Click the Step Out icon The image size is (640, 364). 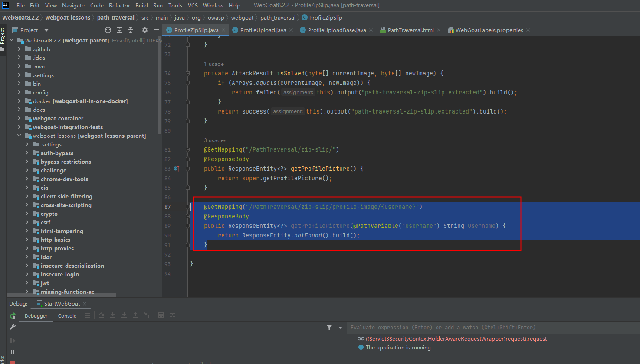click(135, 315)
